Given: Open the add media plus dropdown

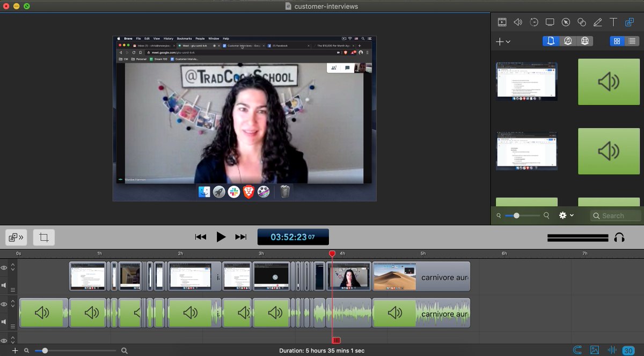Looking at the screenshot, I should 503,41.
